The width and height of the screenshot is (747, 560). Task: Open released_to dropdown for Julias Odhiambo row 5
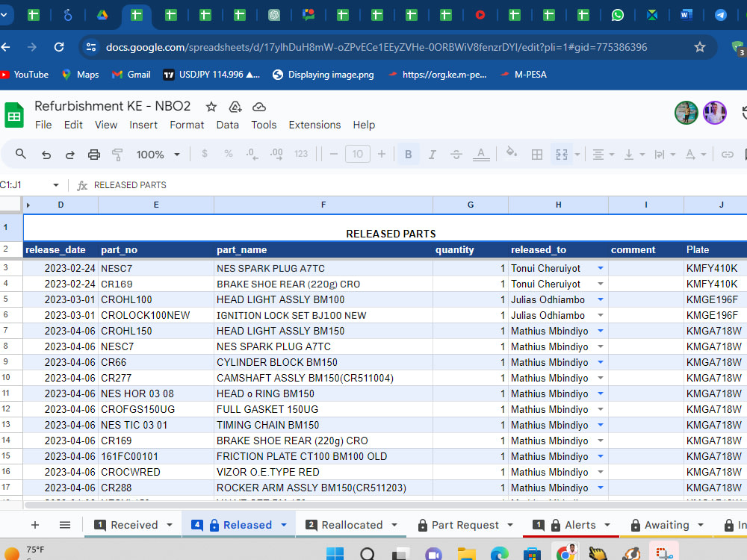click(x=601, y=299)
